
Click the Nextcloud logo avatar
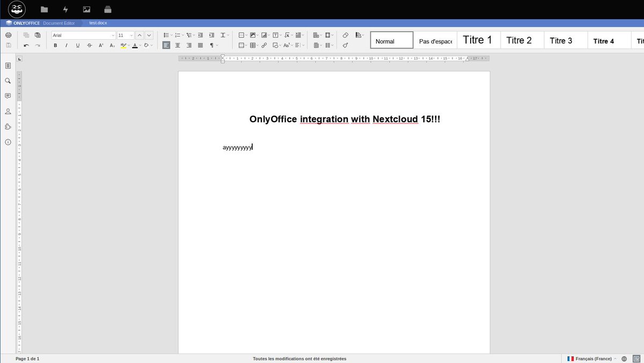click(x=17, y=9)
